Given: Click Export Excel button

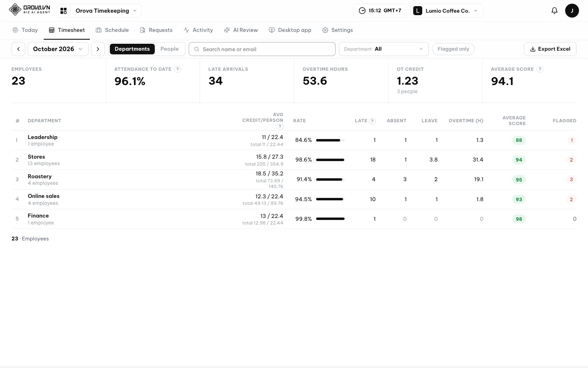Looking at the screenshot, I should point(550,49).
